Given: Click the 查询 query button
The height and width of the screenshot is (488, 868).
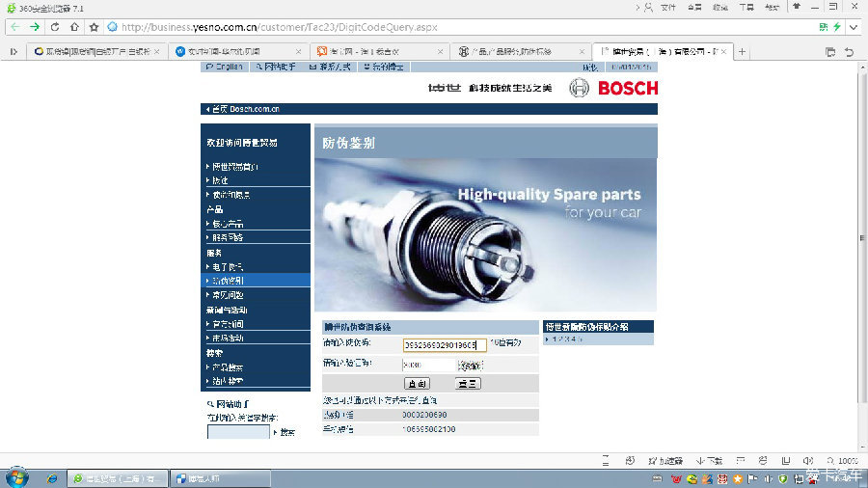Looking at the screenshot, I should 417,384.
